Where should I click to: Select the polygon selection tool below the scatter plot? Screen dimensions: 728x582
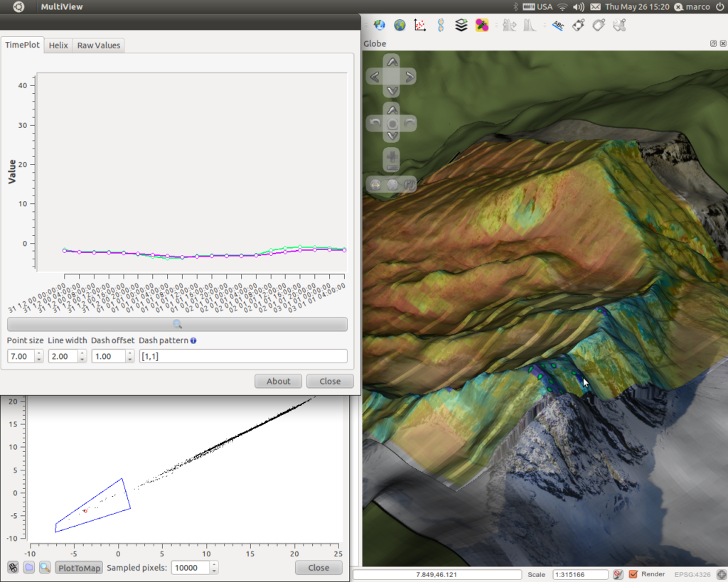pos(28,567)
